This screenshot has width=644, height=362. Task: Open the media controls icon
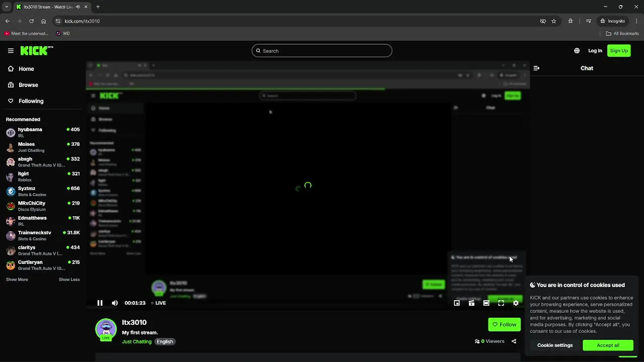coord(589,21)
